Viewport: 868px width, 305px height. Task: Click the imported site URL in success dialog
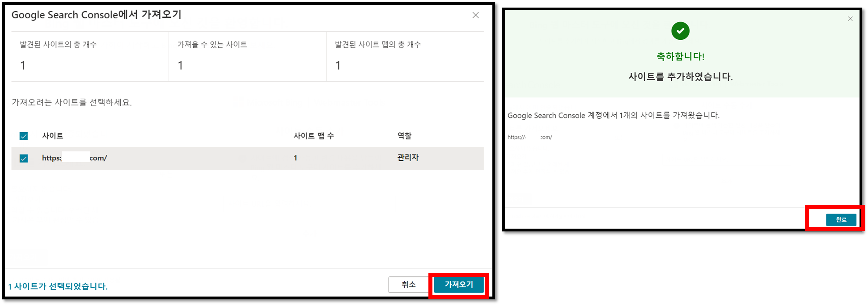(529, 138)
